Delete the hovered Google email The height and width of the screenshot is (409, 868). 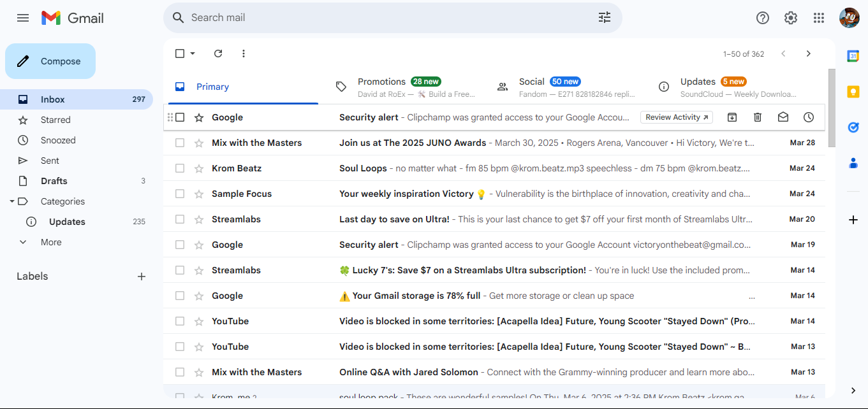pos(758,117)
